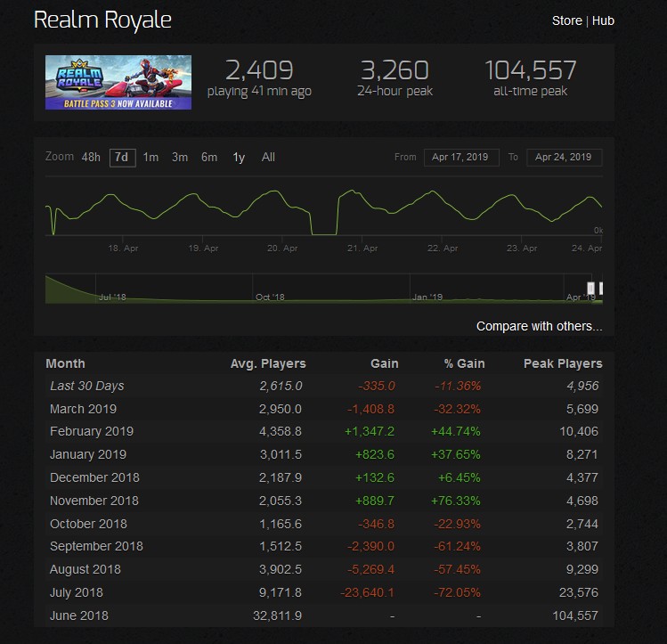Click the 104,557 all-time peak figure

[x=531, y=70]
